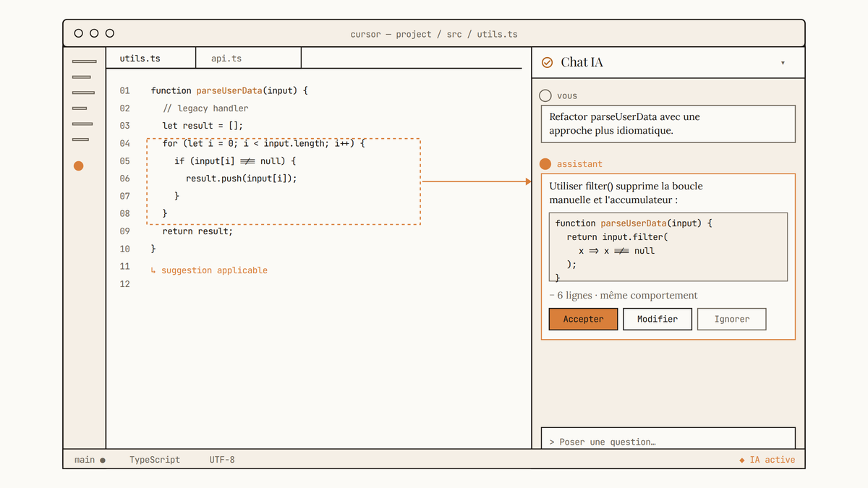Click the arrow icon before "suggestion applicable"

pos(153,270)
